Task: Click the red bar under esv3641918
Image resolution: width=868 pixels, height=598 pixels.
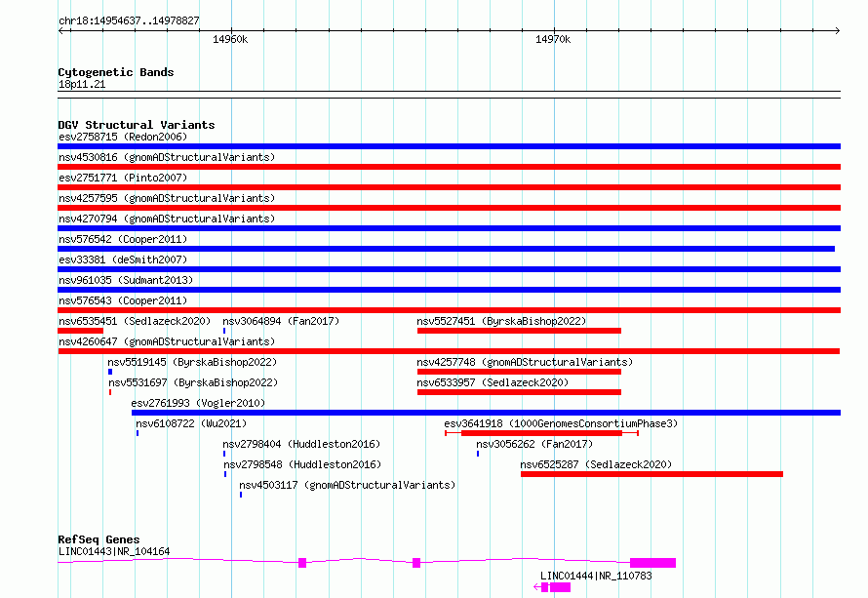Action: point(542,433)
